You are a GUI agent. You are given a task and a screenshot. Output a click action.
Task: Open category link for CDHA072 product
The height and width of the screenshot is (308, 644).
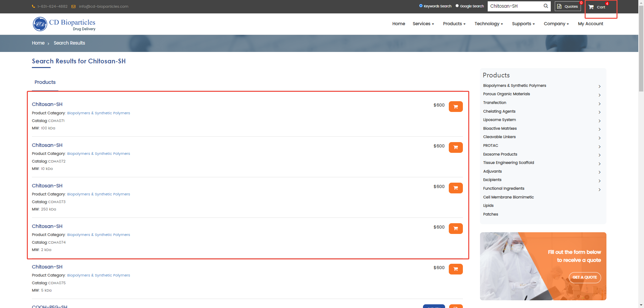click(99, 153)
